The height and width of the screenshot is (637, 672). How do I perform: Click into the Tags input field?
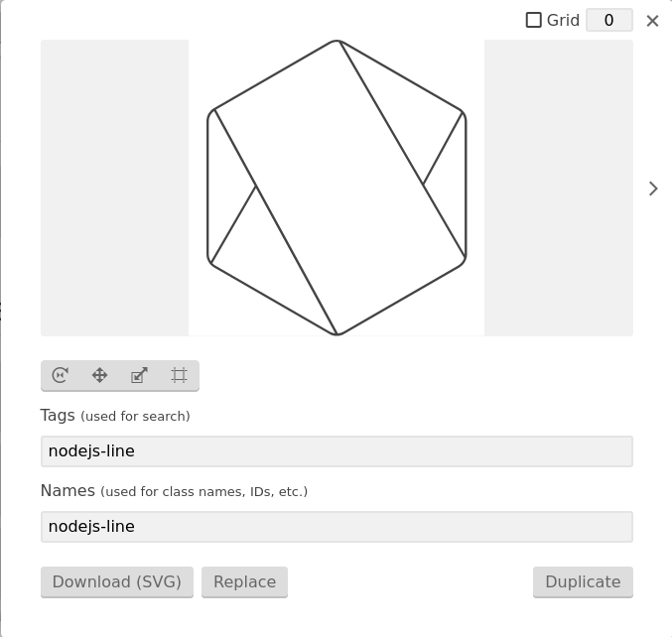point(336,451)
